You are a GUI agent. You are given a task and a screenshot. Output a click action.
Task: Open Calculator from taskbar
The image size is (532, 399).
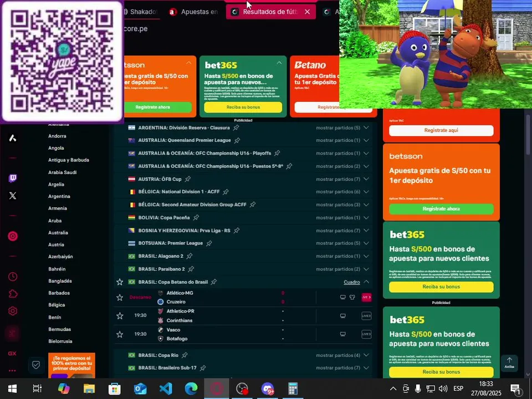tap(293, 388)
